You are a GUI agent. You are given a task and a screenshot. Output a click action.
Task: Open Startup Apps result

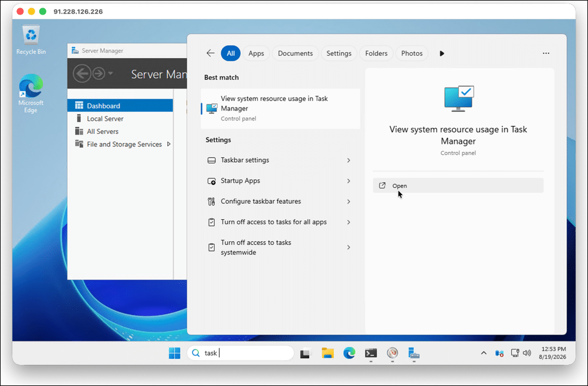(x=281, y=181)
